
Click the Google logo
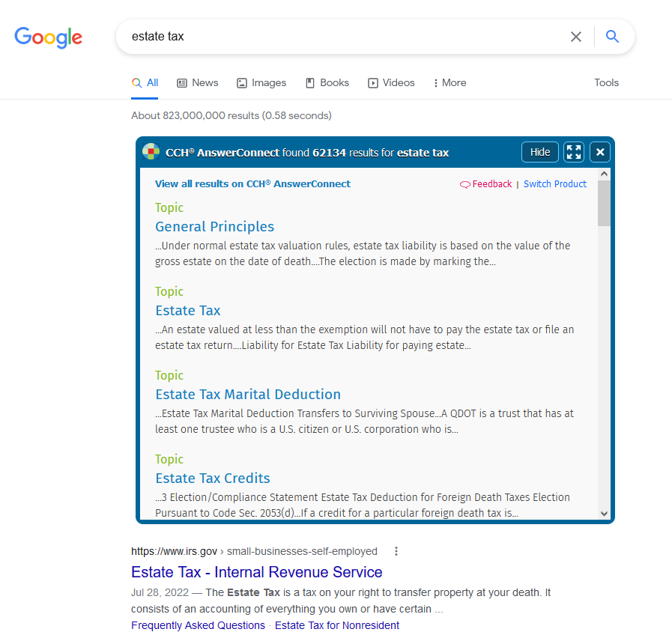coord(49,37)
